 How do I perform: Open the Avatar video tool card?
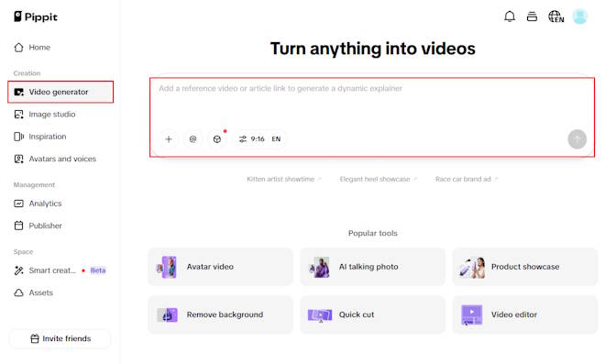(x=221, y=267)
